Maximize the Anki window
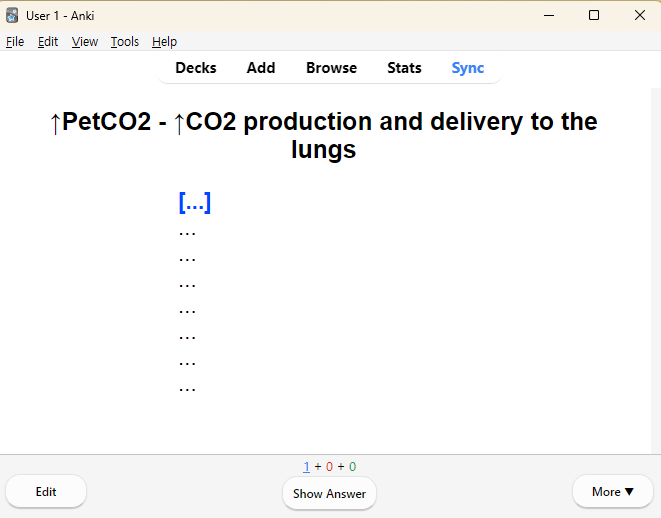 pyautogui.click(x=594, y=16)
